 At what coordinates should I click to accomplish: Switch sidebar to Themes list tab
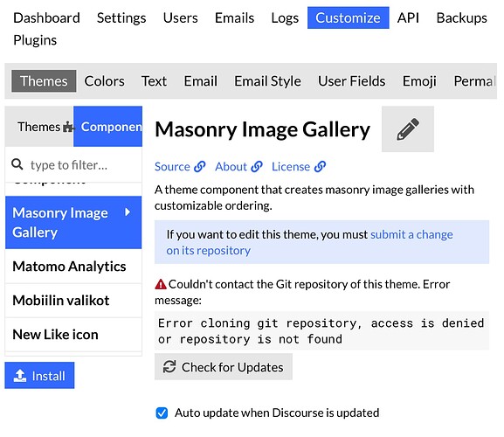39,127
